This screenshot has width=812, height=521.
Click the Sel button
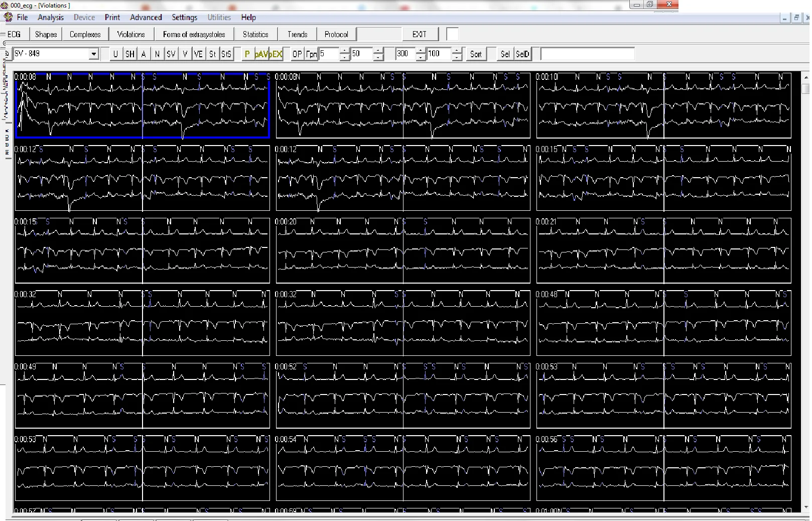(x=505, y=54)
